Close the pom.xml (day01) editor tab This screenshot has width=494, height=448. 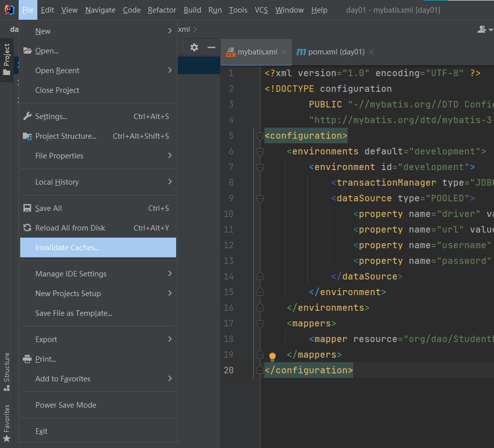coord(371,52)
